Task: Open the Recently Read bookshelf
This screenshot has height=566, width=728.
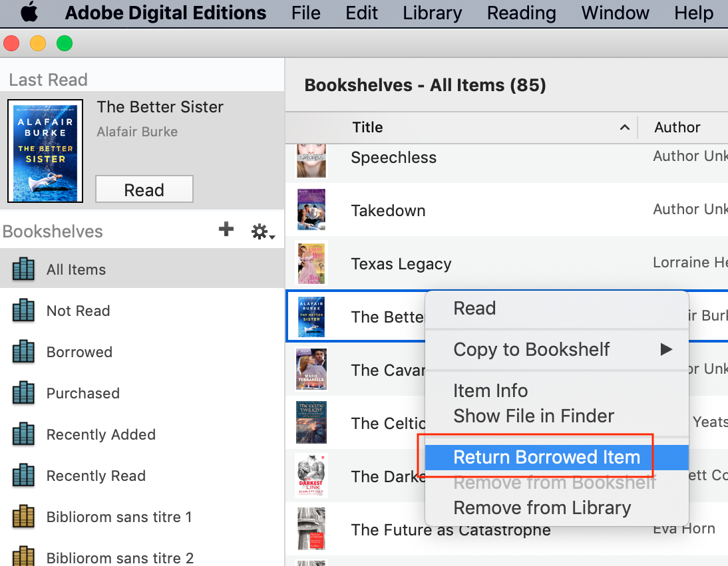Action: pyautogui.click(x=95, y=476)
